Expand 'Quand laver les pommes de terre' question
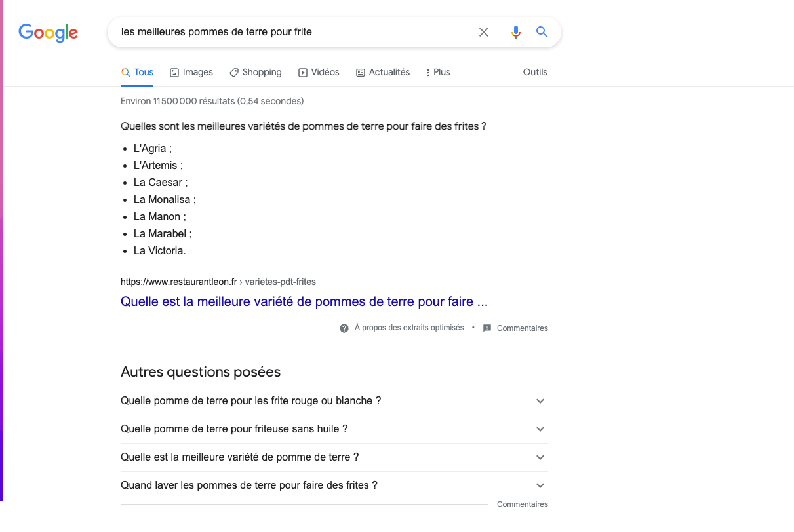The width and height of the screenshot is (794, 532). click(x=334, y=485)
